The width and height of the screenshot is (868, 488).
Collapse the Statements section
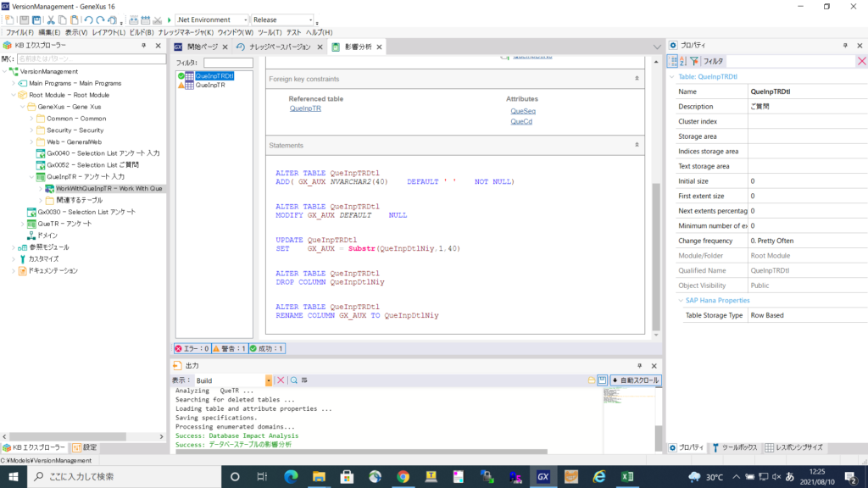637,145
